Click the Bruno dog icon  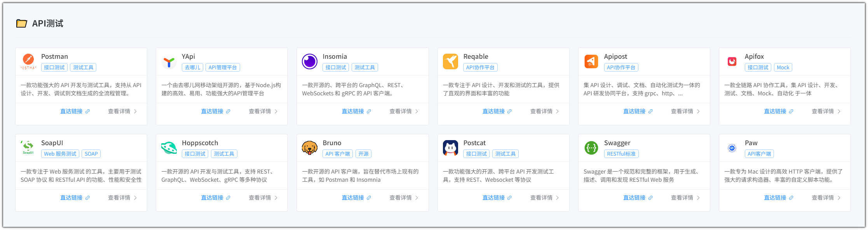pos(310,148)
